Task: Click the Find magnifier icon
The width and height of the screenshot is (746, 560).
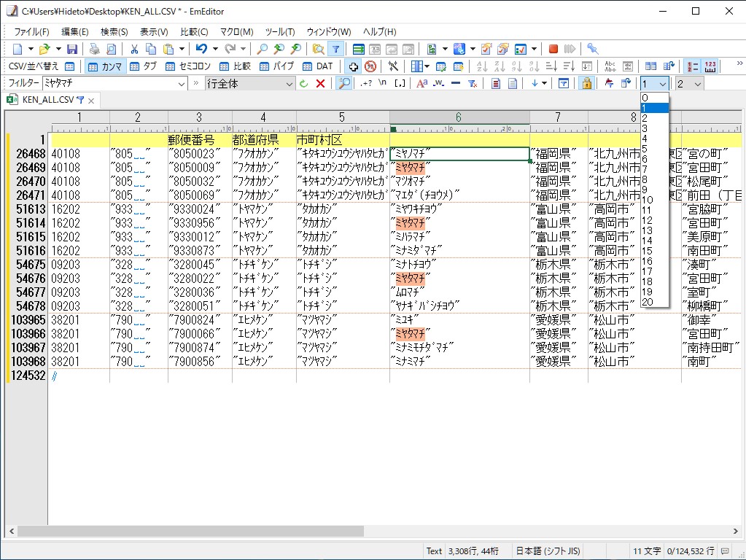Action: coord(262,49)
